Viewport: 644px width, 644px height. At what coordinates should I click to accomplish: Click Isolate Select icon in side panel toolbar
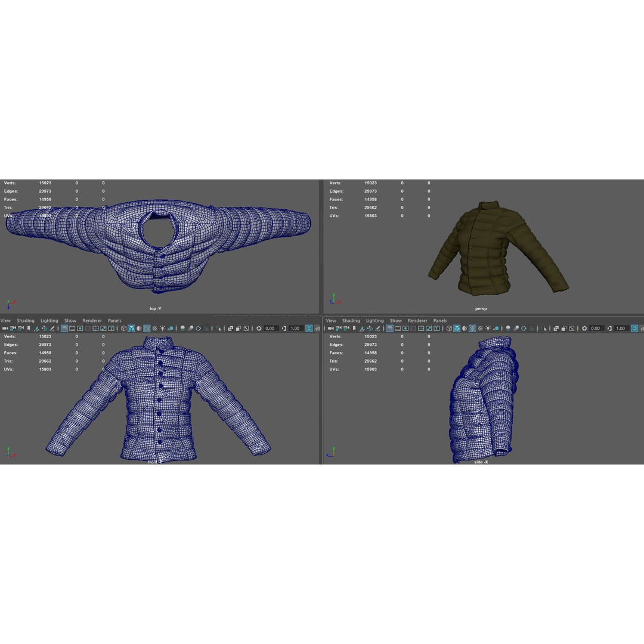click(x=544, y=328)
